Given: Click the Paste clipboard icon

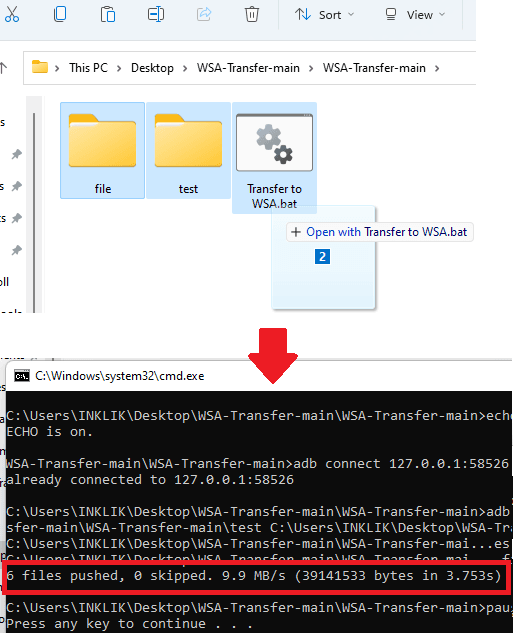Looking at the screenshot, I should (108, 14).
